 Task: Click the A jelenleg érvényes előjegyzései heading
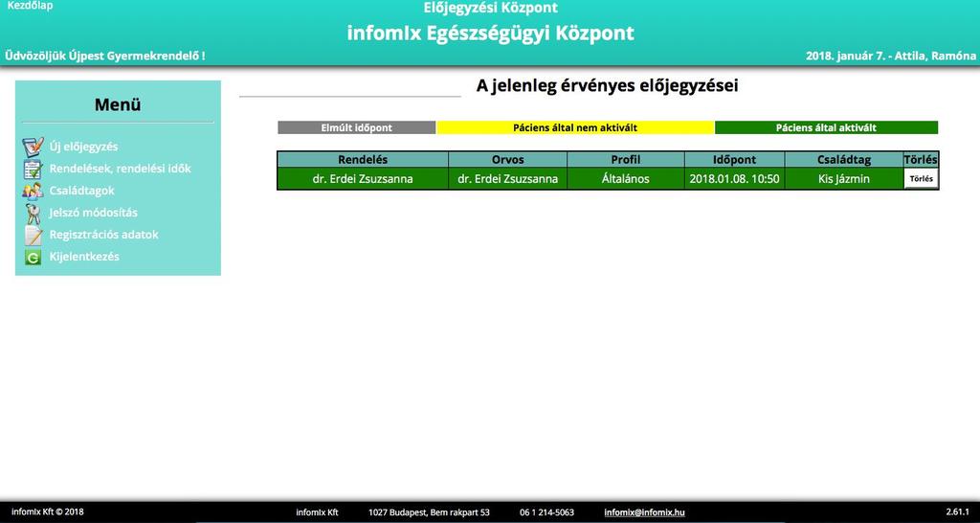607,86
